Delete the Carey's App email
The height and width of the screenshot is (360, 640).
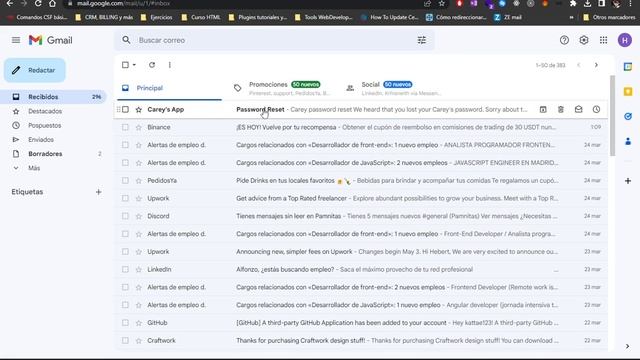[561, 109]
